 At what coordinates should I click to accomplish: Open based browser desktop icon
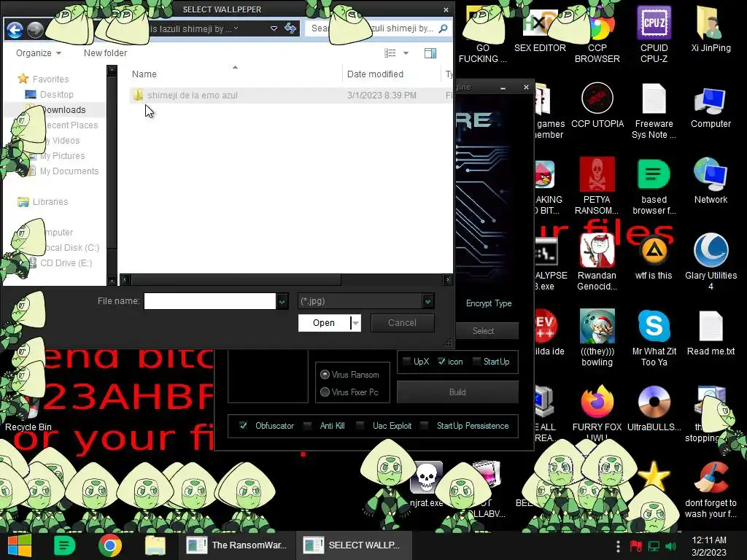(x=654, y=186)
